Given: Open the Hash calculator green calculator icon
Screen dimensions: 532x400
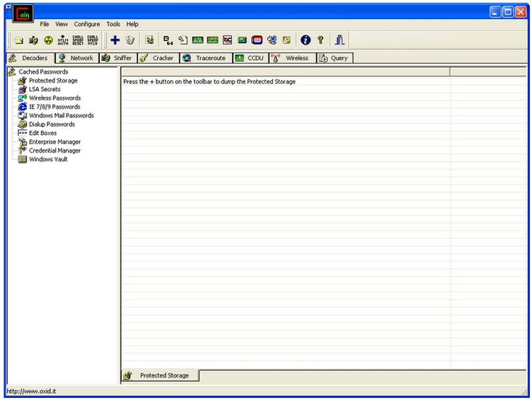Looking at the screenshot, I should tap(242, 40).
